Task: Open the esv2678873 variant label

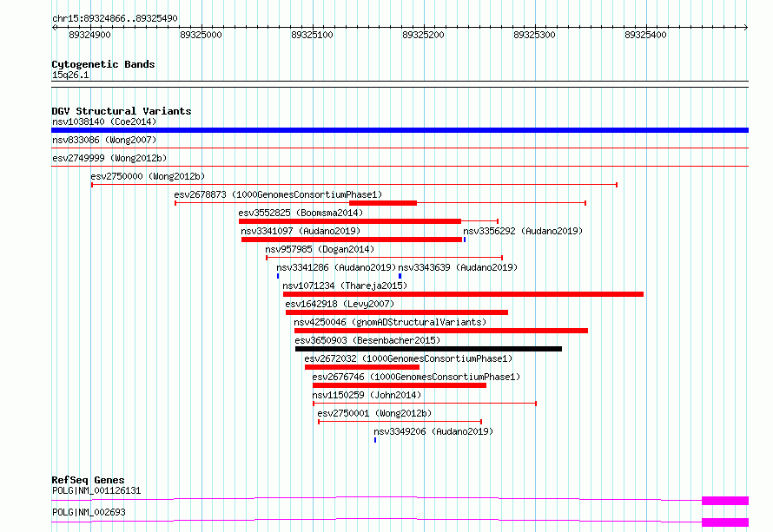Action: [x=278, y=194]
